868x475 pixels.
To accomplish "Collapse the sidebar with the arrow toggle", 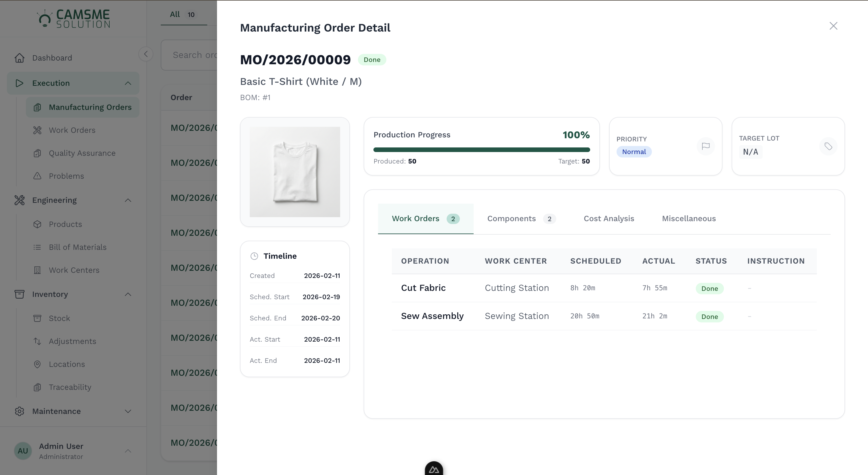I will pyautogui.click(x=146, y=54).
